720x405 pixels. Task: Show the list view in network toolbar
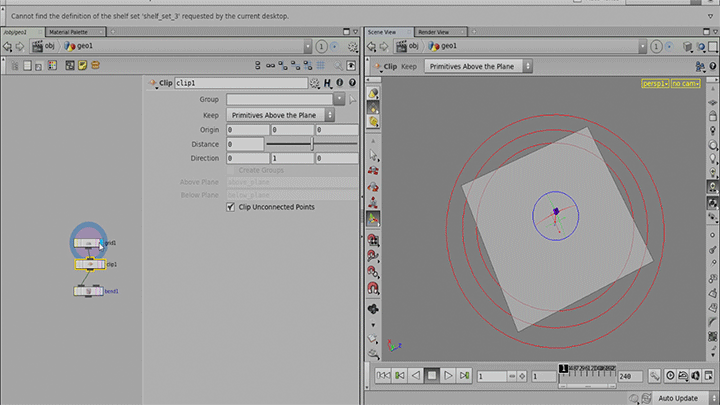tap(28, 66)
